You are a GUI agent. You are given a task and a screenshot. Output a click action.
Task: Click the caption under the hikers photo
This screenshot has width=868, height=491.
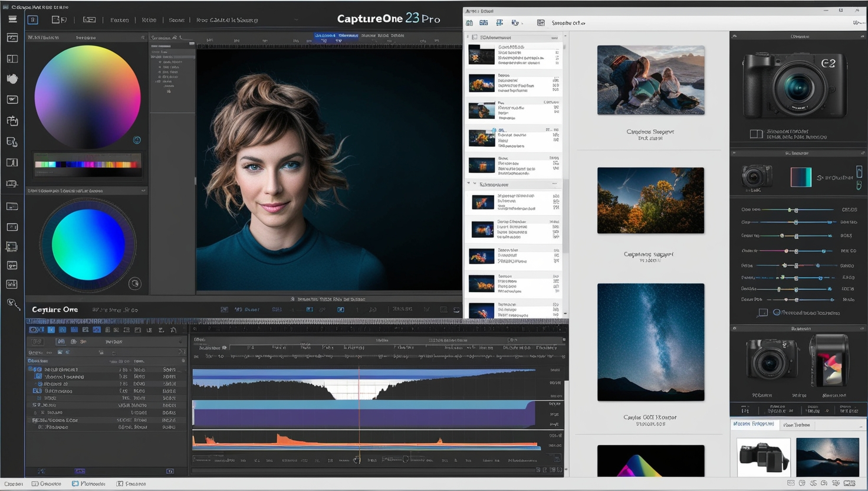[x=650, y=135]
